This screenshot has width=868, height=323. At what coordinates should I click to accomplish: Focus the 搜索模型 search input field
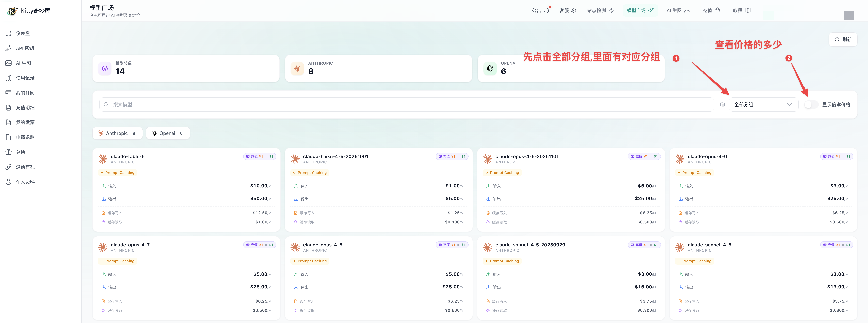click(x=407, y=105)
